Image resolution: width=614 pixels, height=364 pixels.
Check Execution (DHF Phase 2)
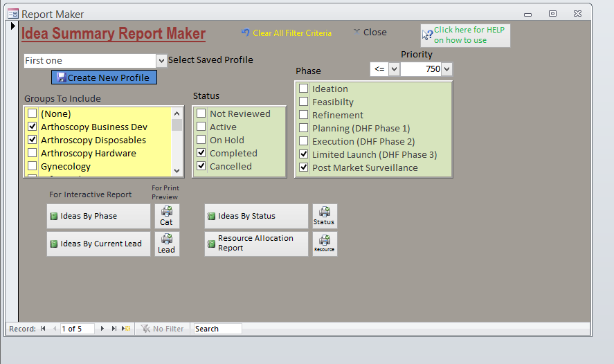303,141
